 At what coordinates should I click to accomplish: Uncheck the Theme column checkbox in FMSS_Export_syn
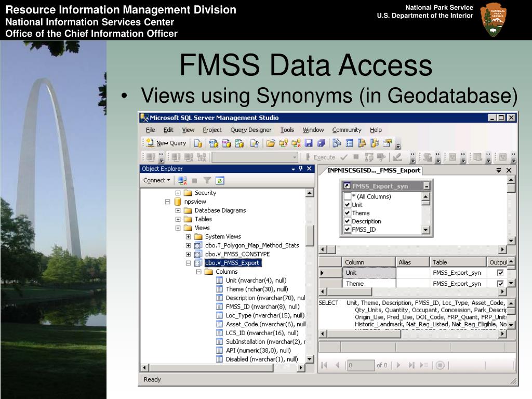(x=347, y=212)
